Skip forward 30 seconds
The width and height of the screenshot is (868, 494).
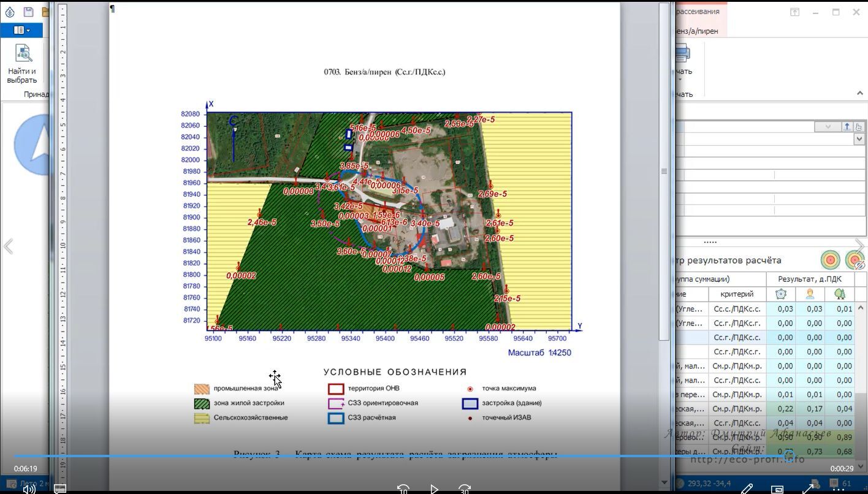465,489
